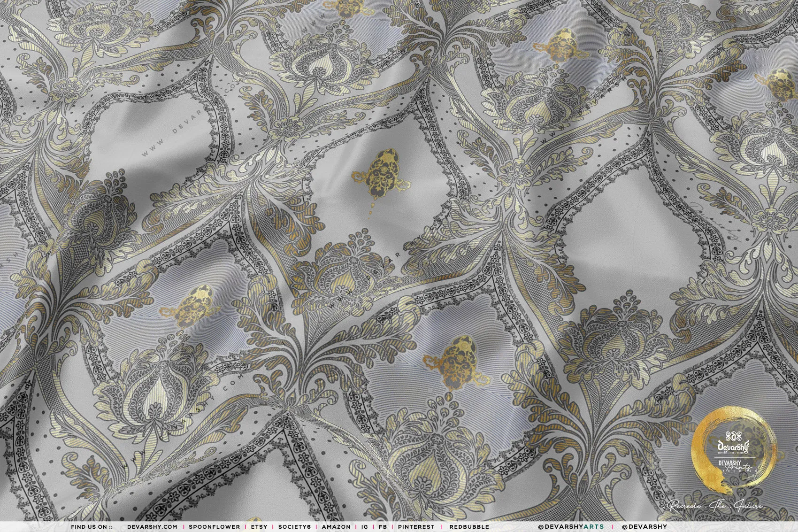Click the @DEVARSHYARTS handle in footer

click(x=571, y=527)
